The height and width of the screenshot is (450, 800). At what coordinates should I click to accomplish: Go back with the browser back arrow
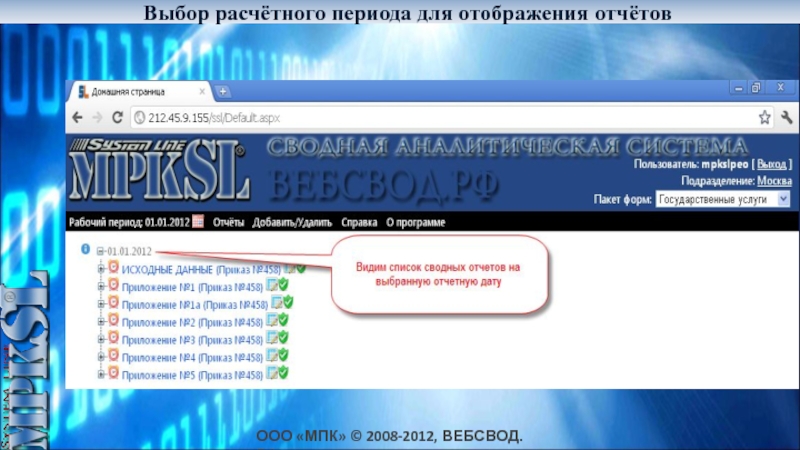coord(78,118)
